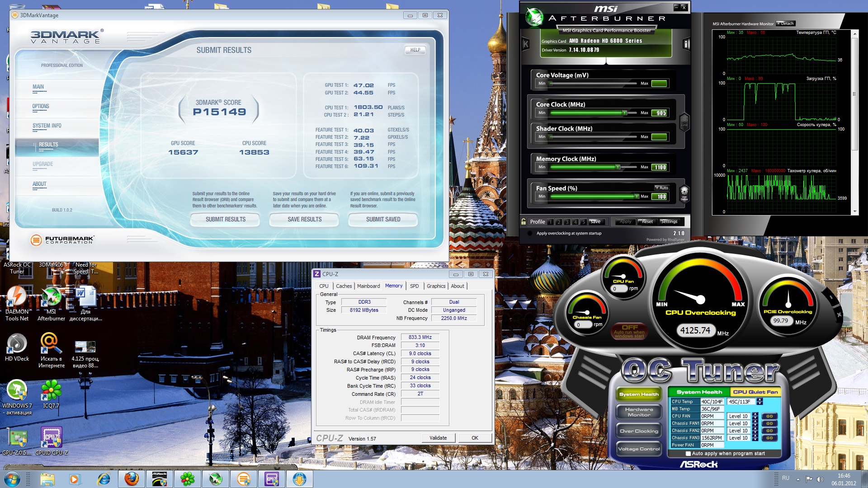This screenshot has width=868, height=488.
Task: Open 3DMark Vantage SYSTEM INFO page
Action: coord(47,126)
